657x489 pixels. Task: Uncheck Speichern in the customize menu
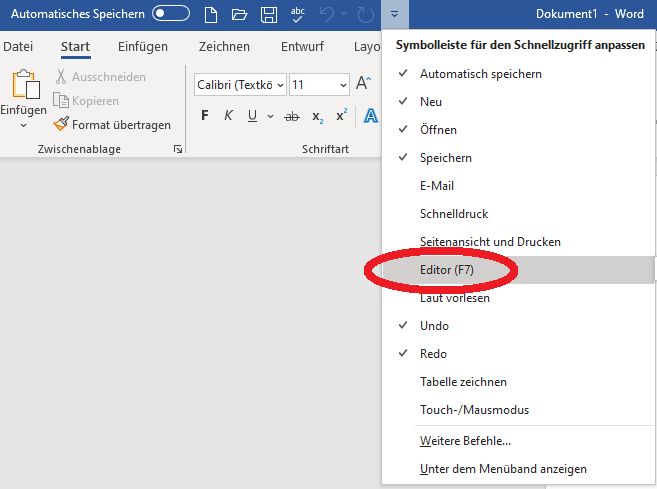(518, 158)
